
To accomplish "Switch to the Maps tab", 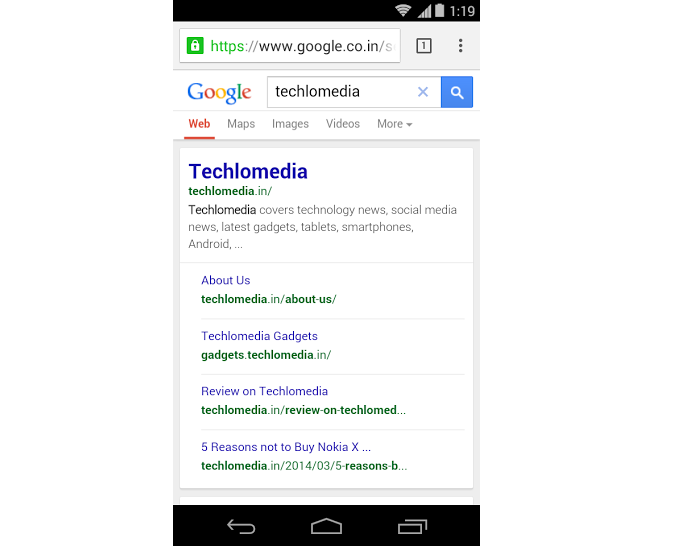I will point(241,124).
